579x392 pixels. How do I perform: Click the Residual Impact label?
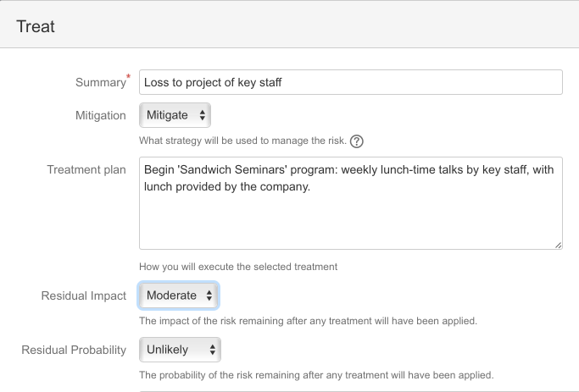pyautogui.click(x=84, y=295)
